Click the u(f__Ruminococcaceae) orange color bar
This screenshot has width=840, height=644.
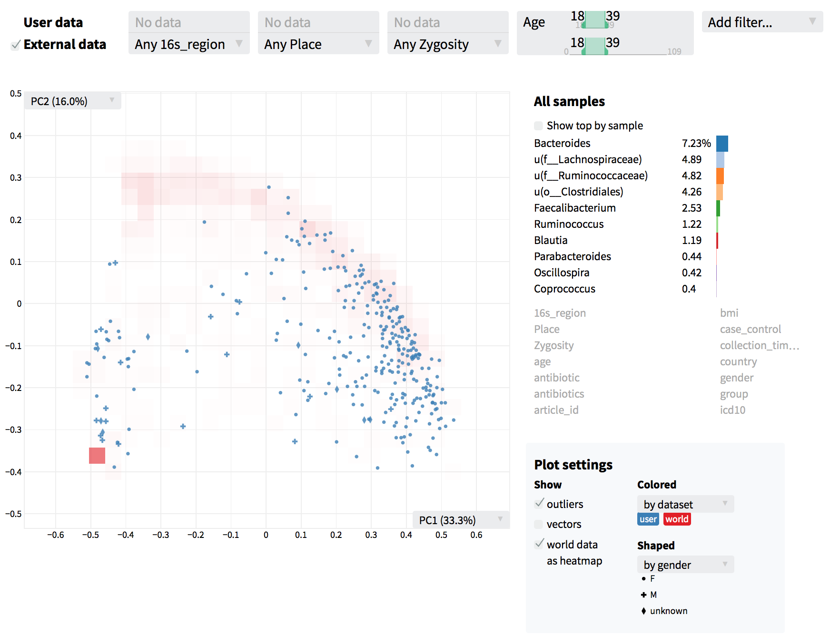pos(720,176)
